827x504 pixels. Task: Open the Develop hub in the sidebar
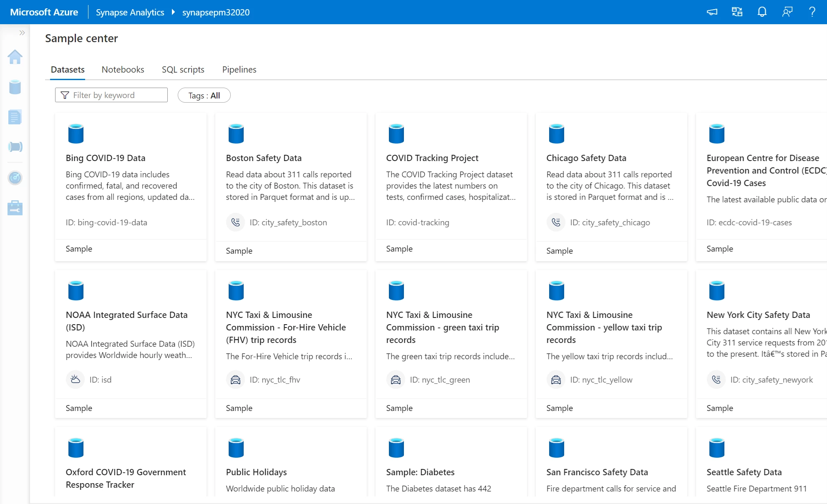point(15,117)
